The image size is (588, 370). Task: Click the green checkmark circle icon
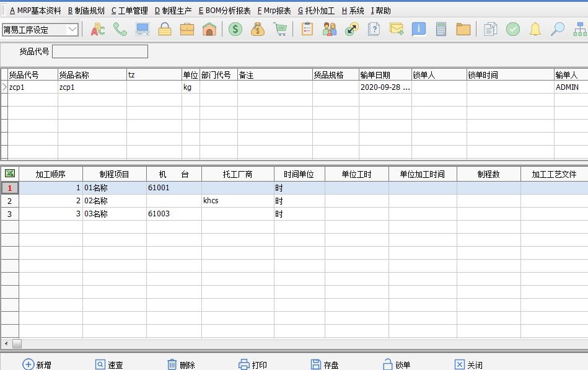pyautogui.click(x=512, y=29)
